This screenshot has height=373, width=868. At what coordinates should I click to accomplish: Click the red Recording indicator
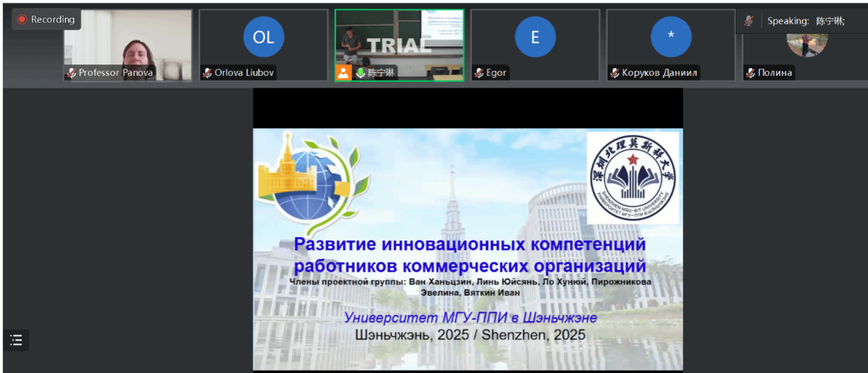pyautogui.click(x=46, y=19)
